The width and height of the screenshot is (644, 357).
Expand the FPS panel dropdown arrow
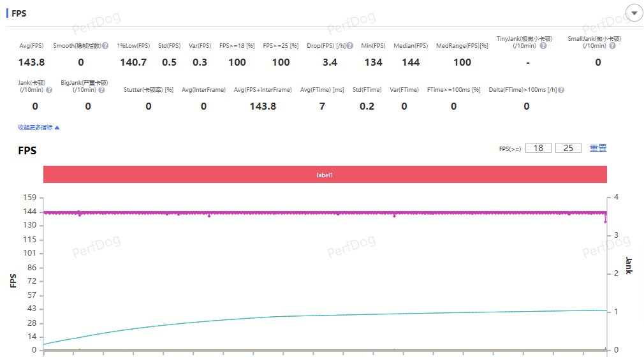(x=634, y=13)
